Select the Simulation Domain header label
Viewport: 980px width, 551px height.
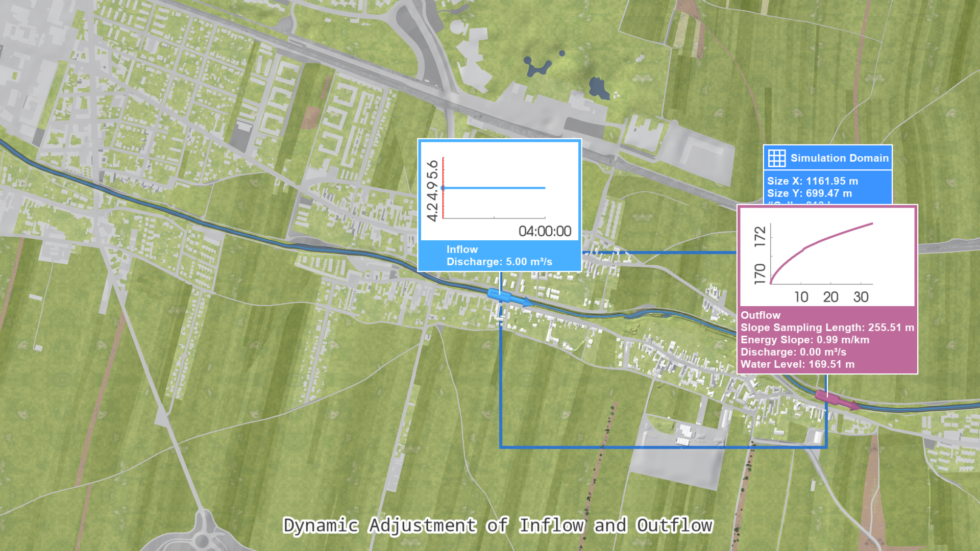point(839,158)
